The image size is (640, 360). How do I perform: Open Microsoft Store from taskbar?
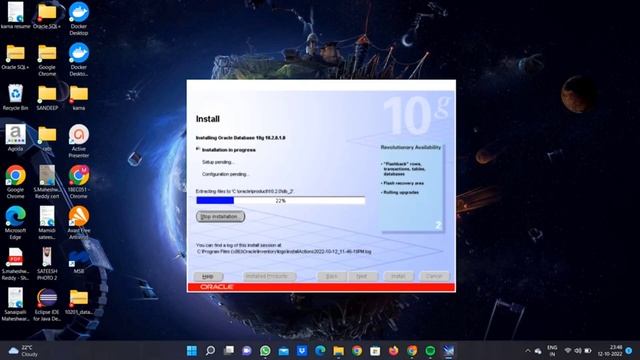[375, 351]
